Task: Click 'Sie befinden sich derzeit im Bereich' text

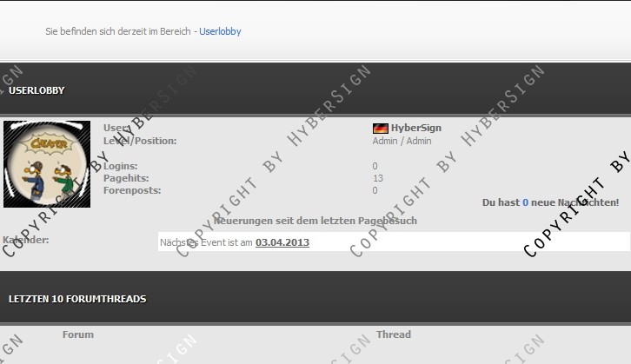Action: [118, 31]
